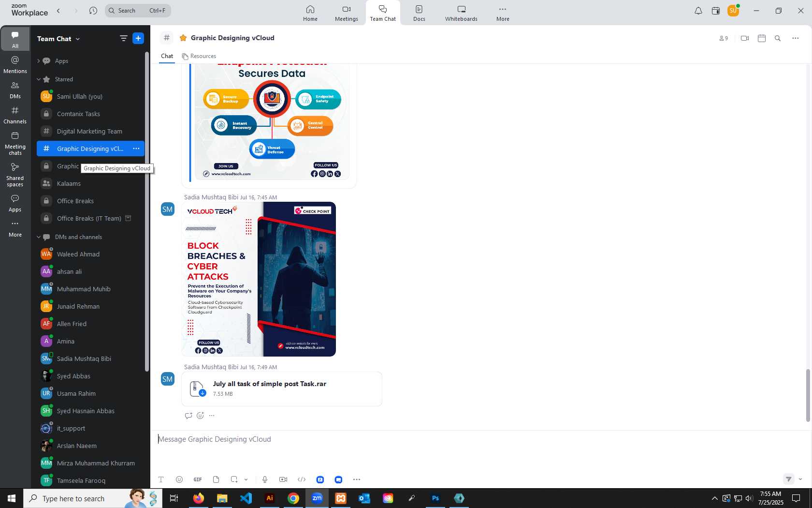Open send options dropdown arrow

point(800,479)
